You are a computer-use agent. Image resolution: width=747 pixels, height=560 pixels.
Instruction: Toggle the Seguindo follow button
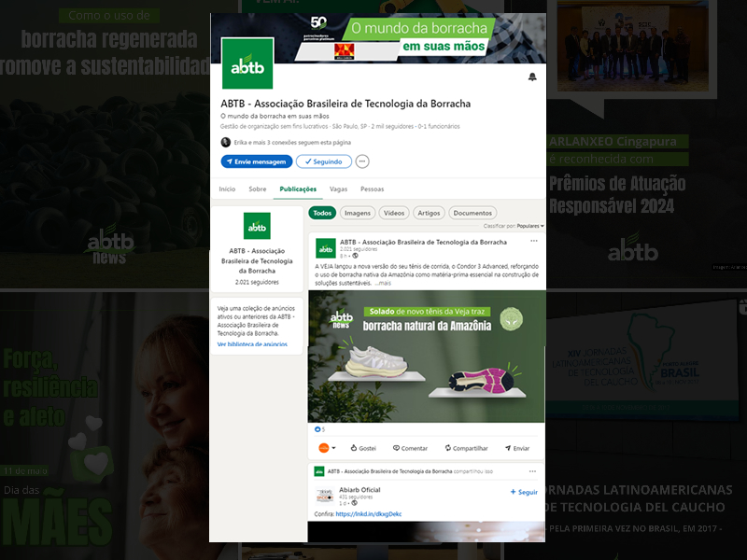tap(324, 161)
